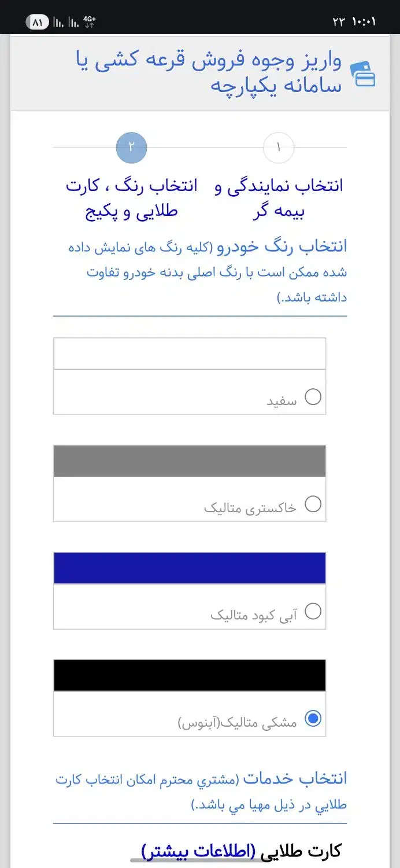
Task: Open انتخاب نمایندگی و بیمه گر step label
Action: point(279,198)
